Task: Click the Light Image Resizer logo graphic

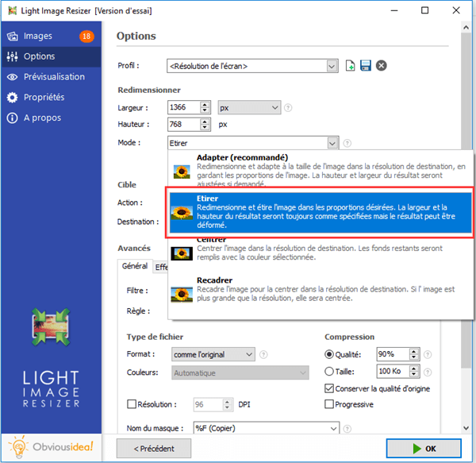Action: coord(51,327)
